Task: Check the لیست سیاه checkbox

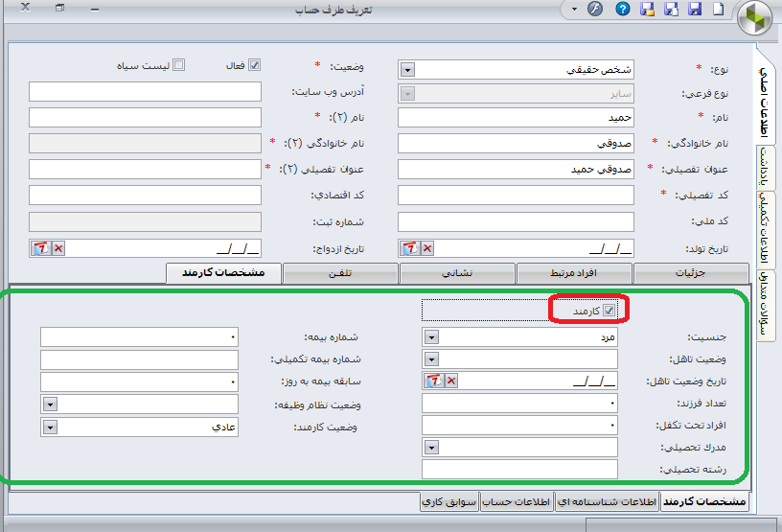Action: click(178, 65)
